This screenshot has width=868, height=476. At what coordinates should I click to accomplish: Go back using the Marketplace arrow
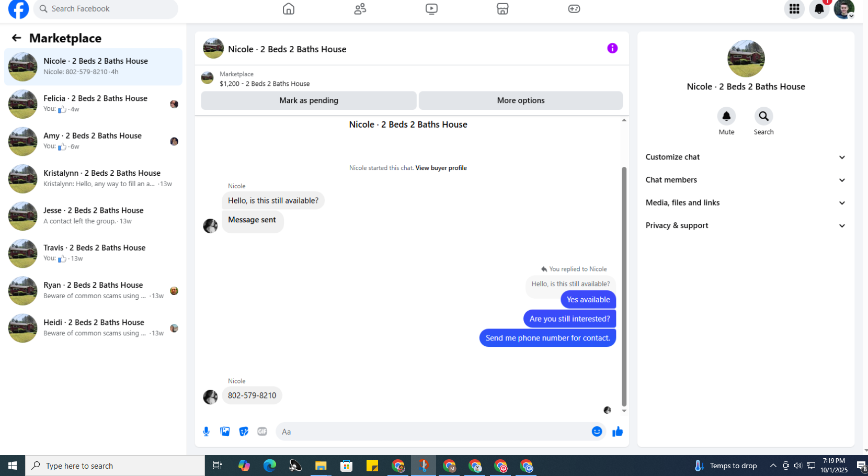16,38
